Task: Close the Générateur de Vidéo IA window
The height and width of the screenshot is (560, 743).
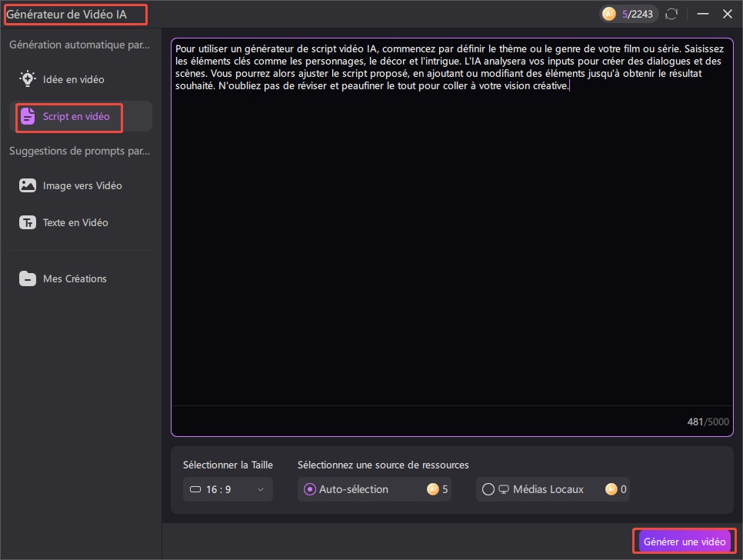Action: point(728,14)
